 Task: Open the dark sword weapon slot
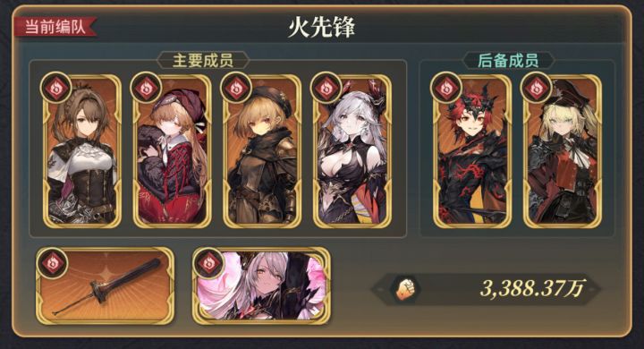click(x=106, y=285)
